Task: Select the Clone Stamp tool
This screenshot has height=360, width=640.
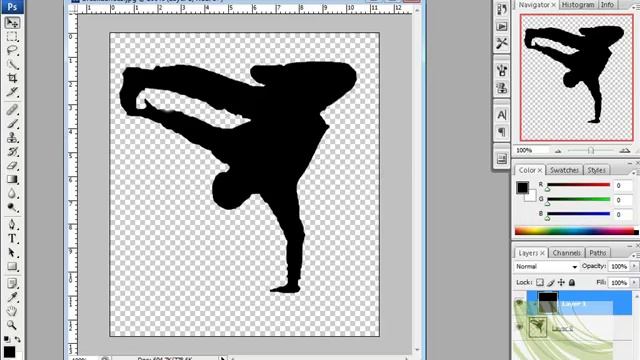Action: 12,138
